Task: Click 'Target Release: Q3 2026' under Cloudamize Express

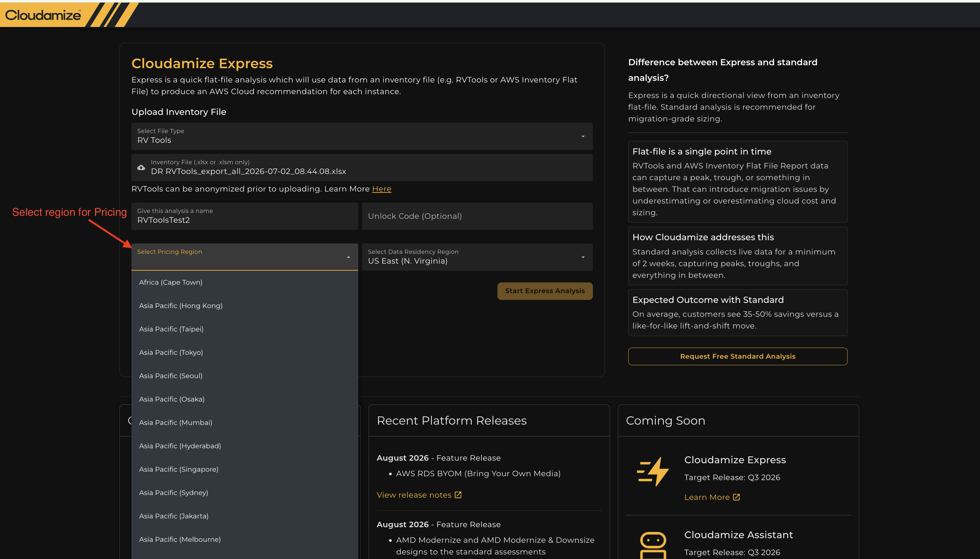Action: [x=732, y=477]
